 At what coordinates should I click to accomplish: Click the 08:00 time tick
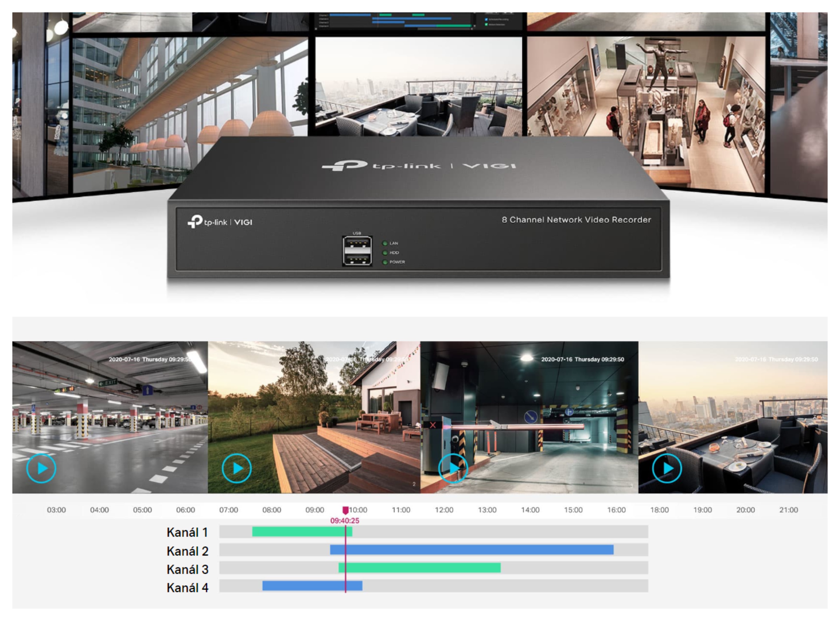coord(272,510)
